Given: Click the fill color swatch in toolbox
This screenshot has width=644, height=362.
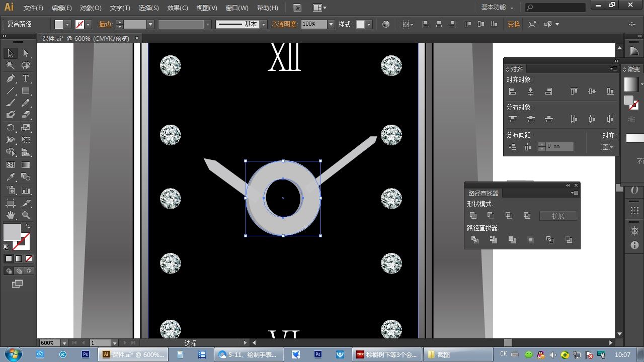Looking at the screenshot, I should pos(12,232).
